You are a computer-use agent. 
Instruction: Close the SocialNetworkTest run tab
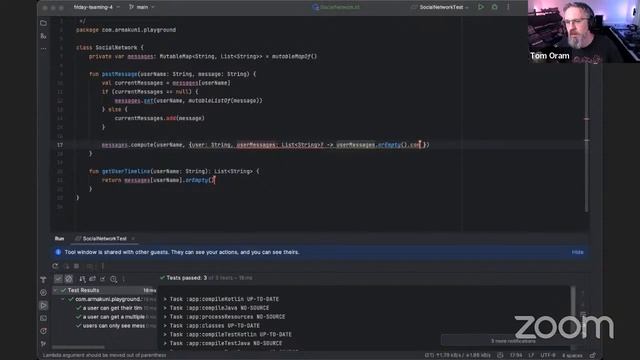coord(133,238)
